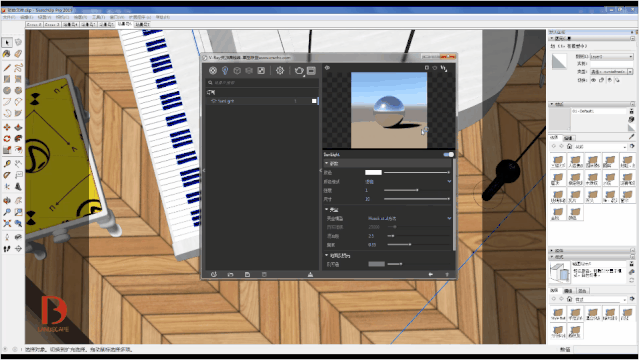This screenshot has height=360, width=639.
Task: Open V-Ray render Settings gear
Action: point(280,71)
